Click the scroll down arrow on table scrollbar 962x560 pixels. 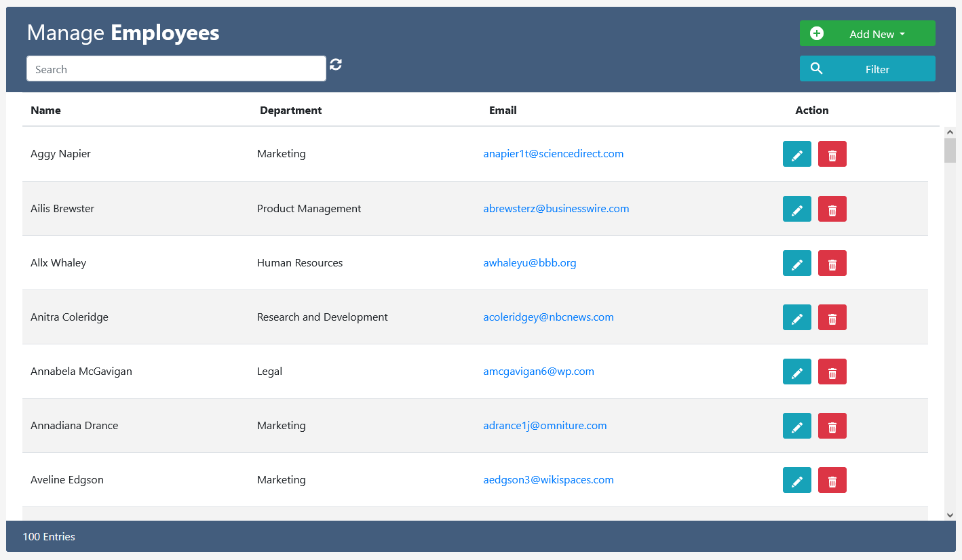950,515
